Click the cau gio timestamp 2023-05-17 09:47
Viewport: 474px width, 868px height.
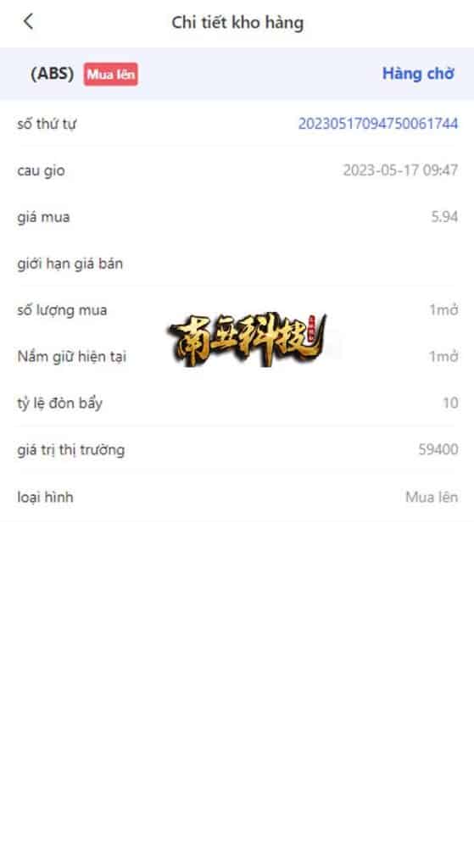(x=400, y=170)
